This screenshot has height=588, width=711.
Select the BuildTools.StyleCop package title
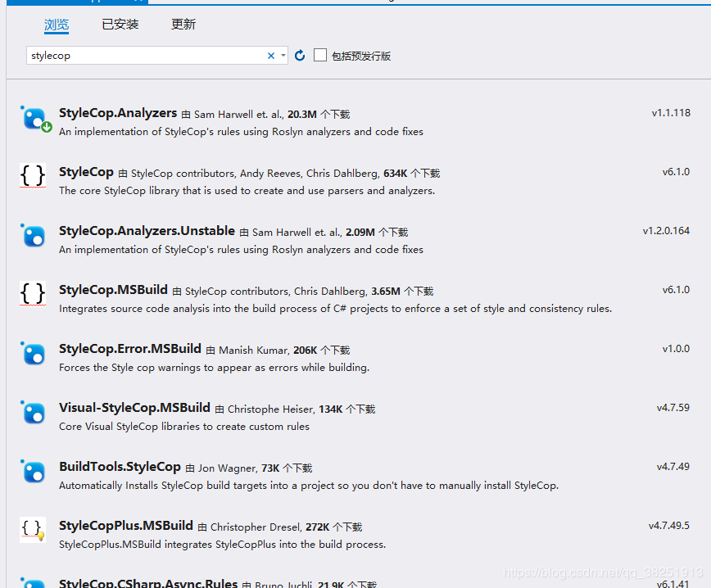click(x=120, y=467)
